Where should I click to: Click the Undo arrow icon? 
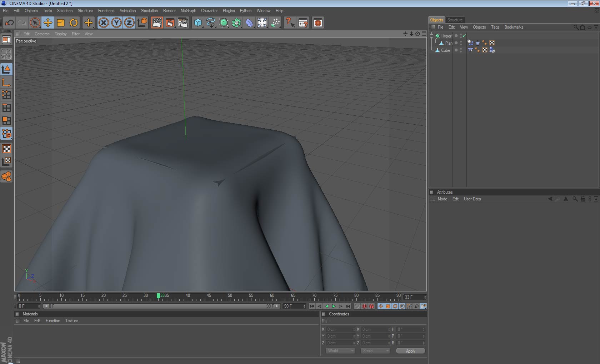[9, 23]
